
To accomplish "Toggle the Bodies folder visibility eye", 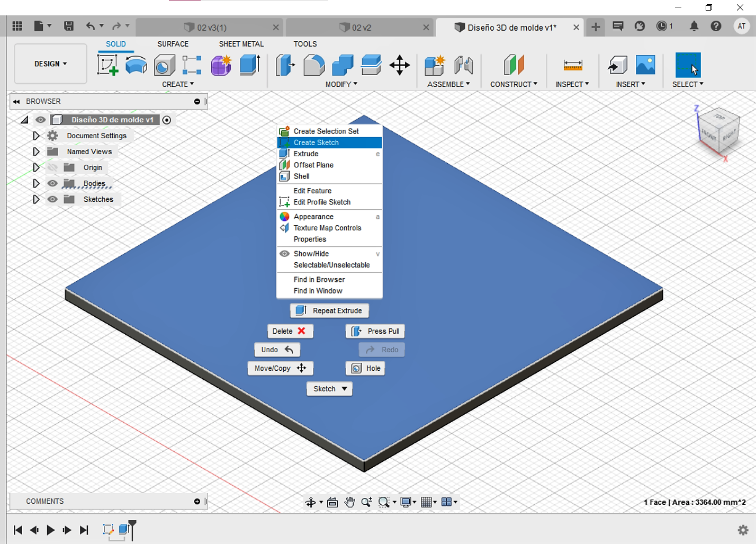I will [x=52, y=183].
